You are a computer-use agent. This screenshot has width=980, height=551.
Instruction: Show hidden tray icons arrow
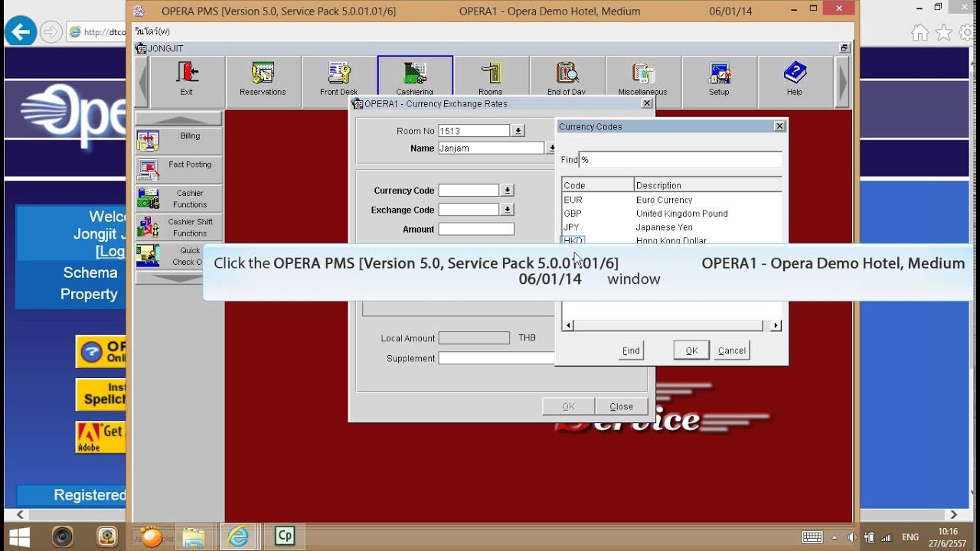pyautogui.click(x=836, y=536)
